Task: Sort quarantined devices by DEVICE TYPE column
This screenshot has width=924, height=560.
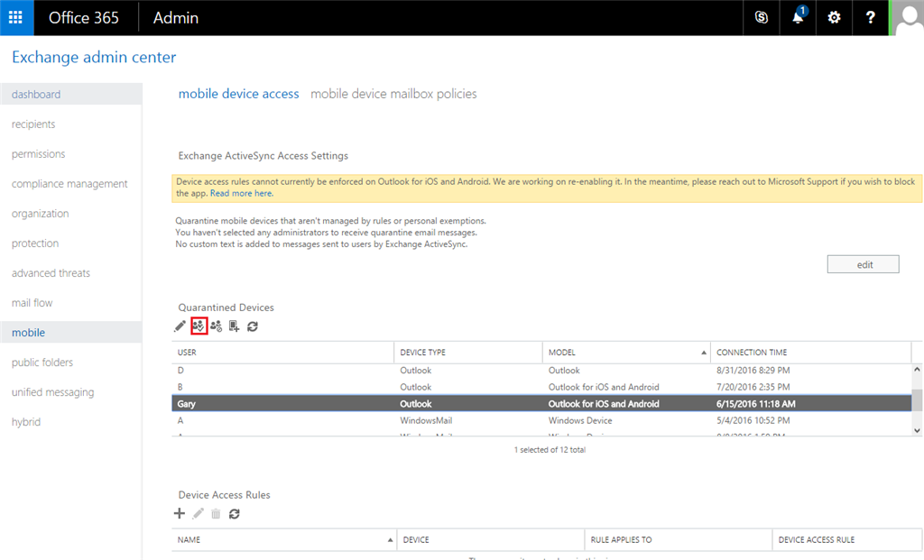Action: 468,352
